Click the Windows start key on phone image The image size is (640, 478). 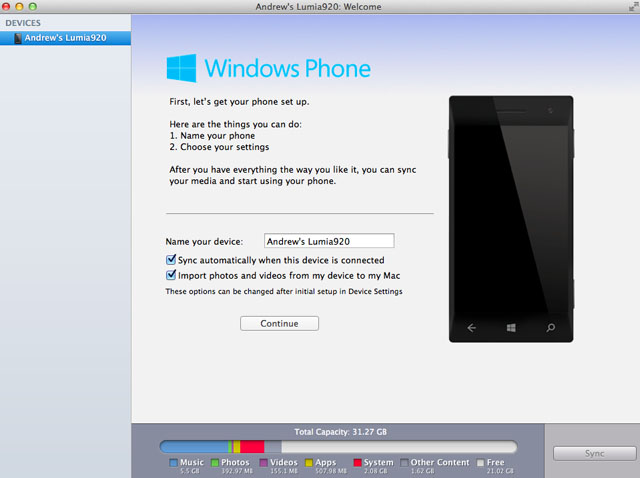[511, 327]
